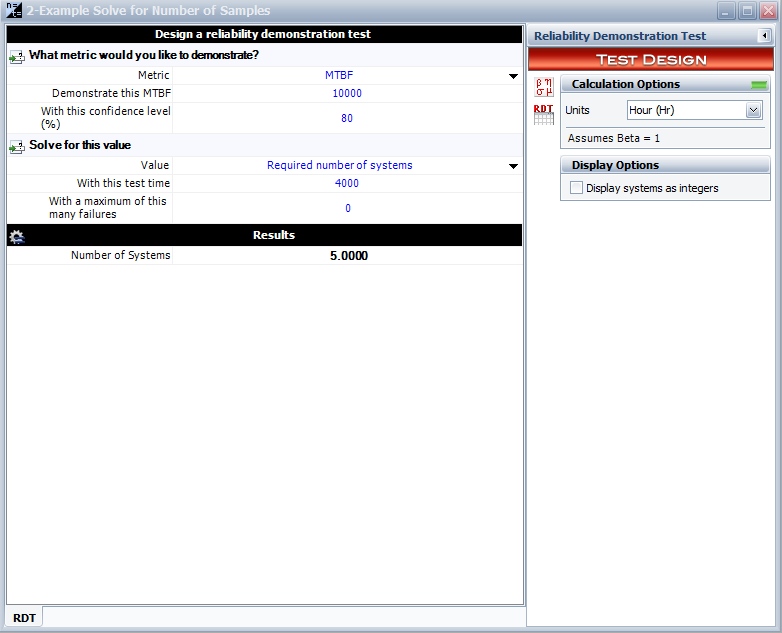Click the icon beside 'What metric would you like'

tap(16, 56)
